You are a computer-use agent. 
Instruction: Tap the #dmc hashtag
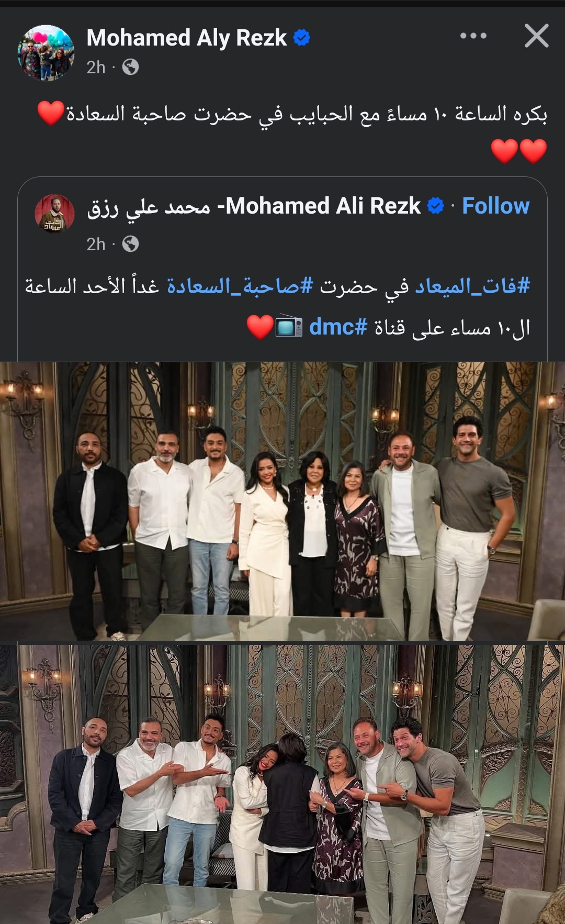coord(338,327)
